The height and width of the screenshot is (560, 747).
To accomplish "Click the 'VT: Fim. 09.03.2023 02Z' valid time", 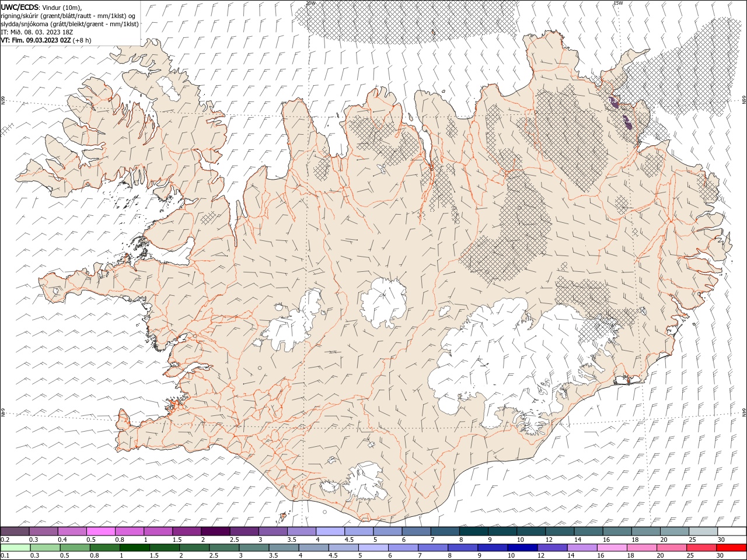I will point(36,40).
